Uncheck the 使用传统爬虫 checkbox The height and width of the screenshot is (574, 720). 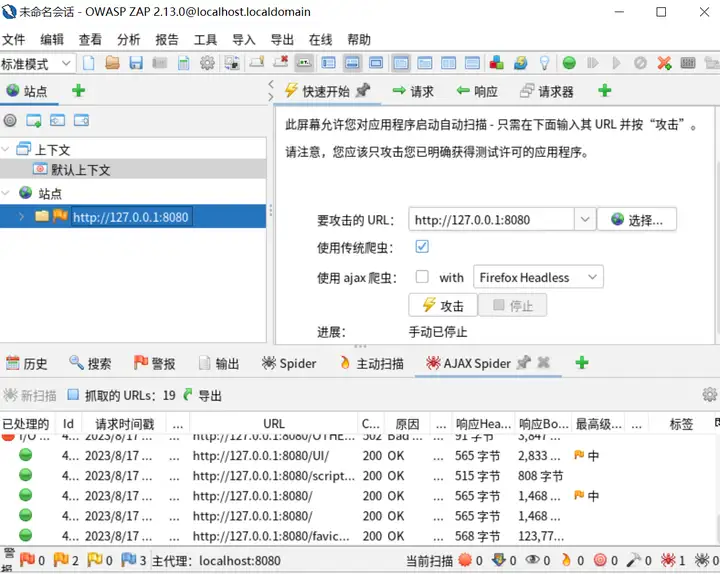coord(422,247)
